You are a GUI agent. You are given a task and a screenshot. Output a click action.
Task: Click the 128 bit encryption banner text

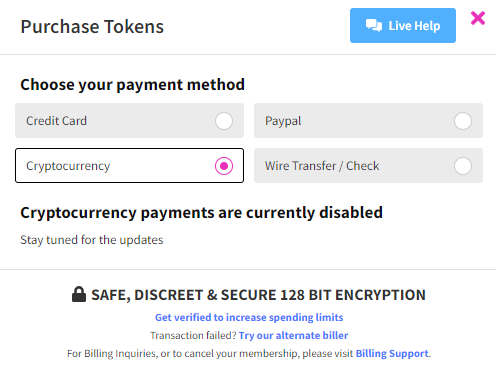[x=258, y=295]
